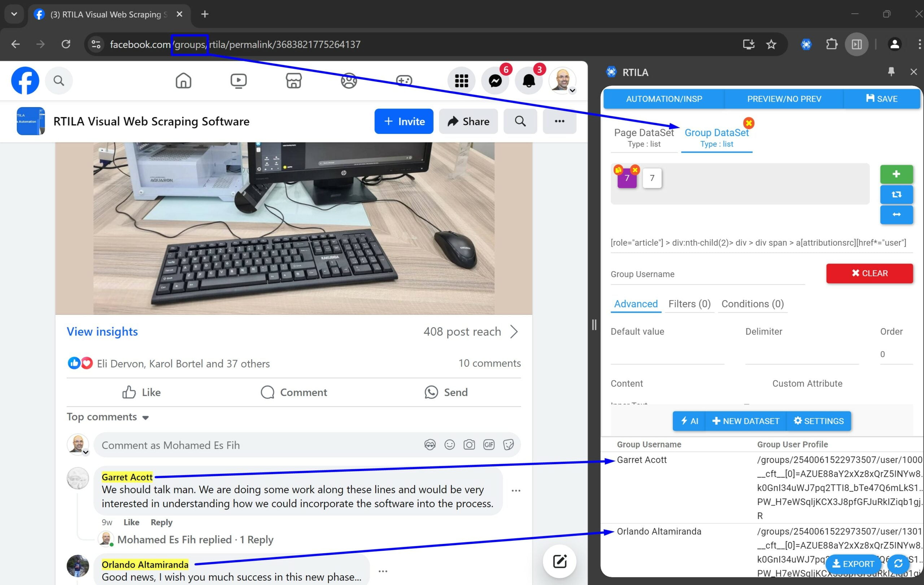Open the account profile picture menu
The image size is (924, 585).
563,80
